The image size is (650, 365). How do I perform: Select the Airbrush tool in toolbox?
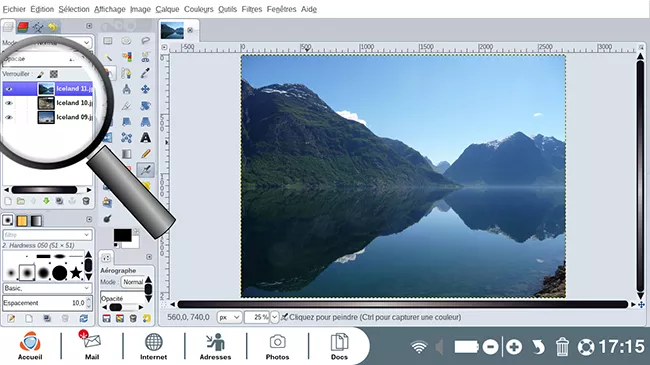pyautogui.click(x=146, y=170)
